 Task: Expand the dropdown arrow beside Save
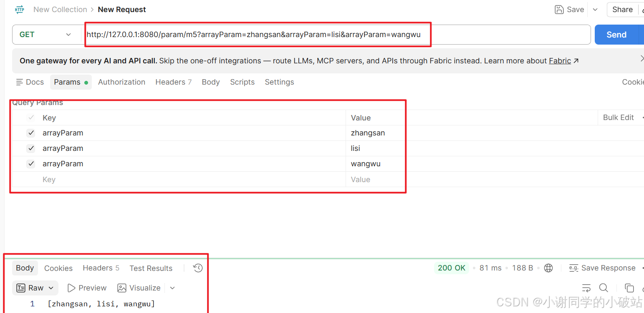(595, 10)
